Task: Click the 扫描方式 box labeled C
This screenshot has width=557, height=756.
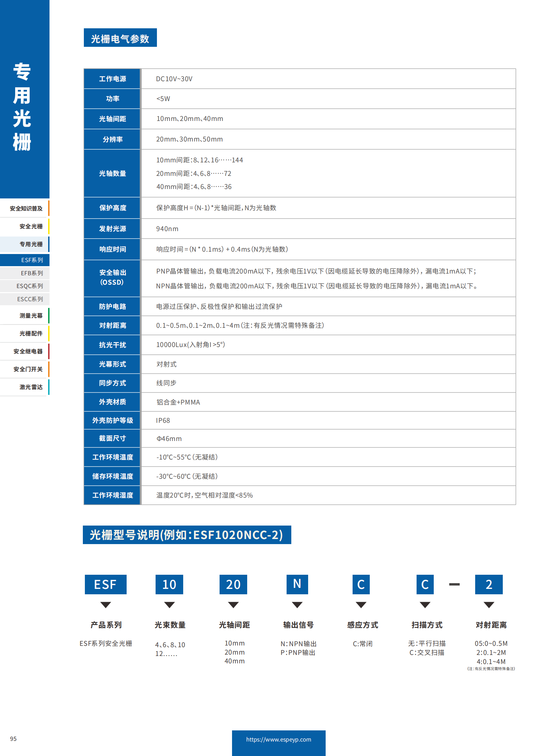Action: click(425, 585)
